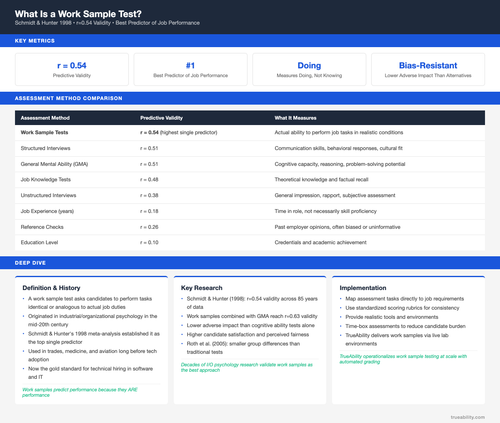Screen dimensions: 500x423
Task: Click the 'Definition & History' card heading
Action: pyautogui.click(x=51, y=288)
